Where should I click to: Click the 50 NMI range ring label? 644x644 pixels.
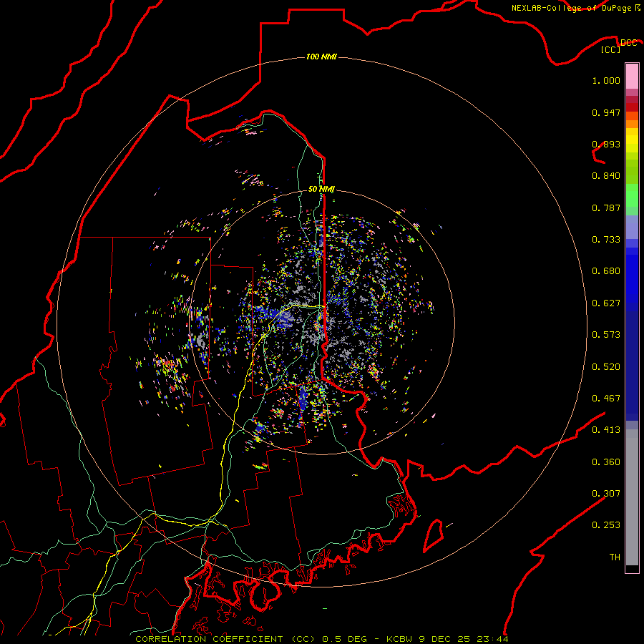(321, 189)
